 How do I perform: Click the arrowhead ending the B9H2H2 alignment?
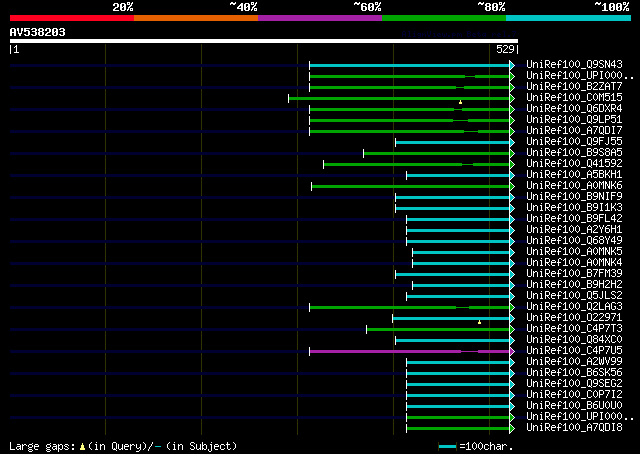[512, 285]
